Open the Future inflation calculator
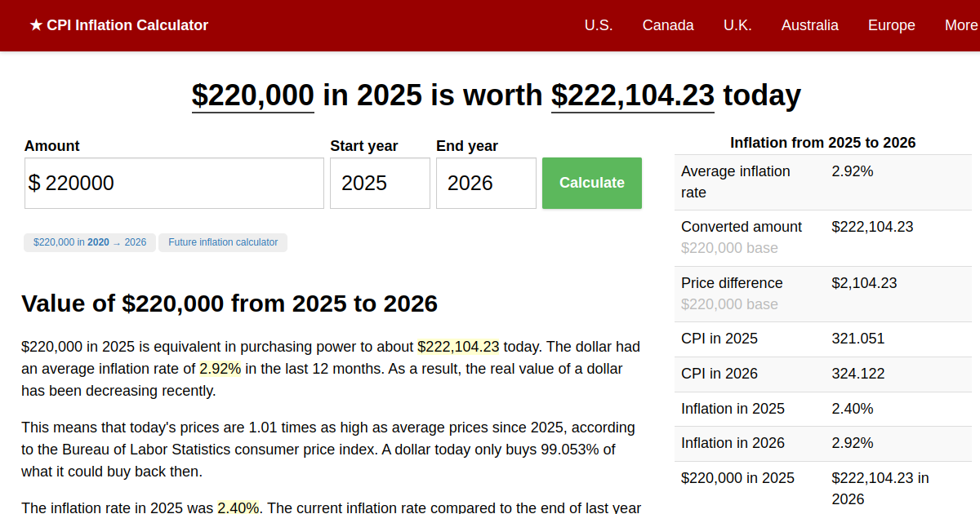Screen dimensions: 980x514 (222, 242)
